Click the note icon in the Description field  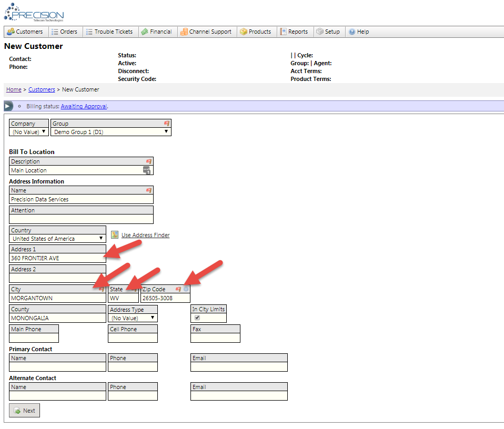point(147,170)
